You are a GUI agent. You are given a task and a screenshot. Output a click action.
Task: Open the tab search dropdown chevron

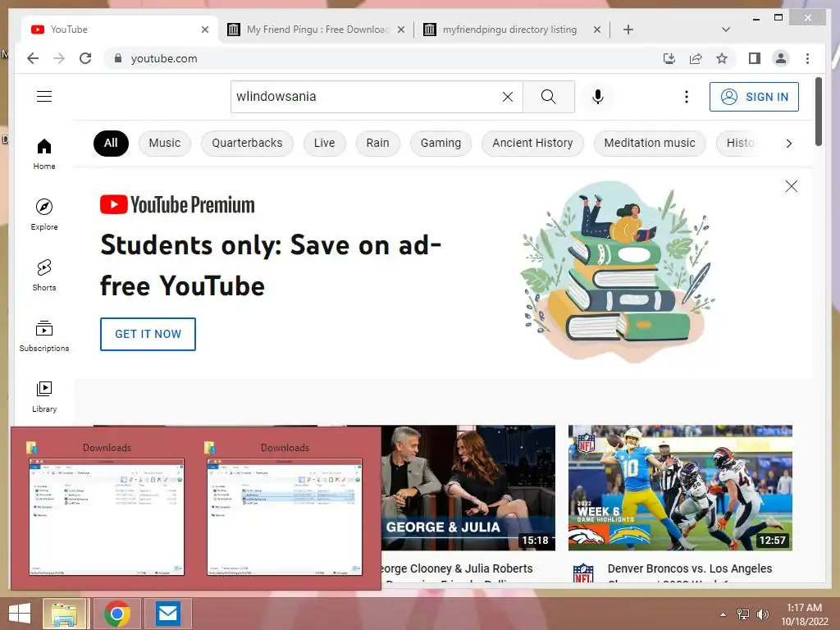[726, 30]
